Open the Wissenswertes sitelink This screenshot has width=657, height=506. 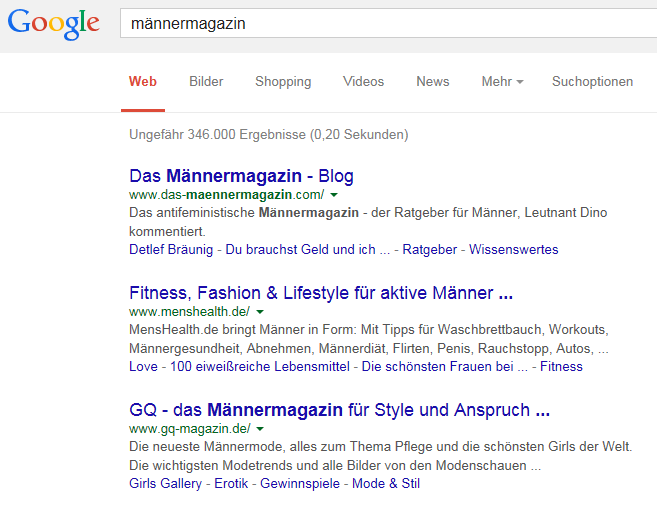pos(514,250)
